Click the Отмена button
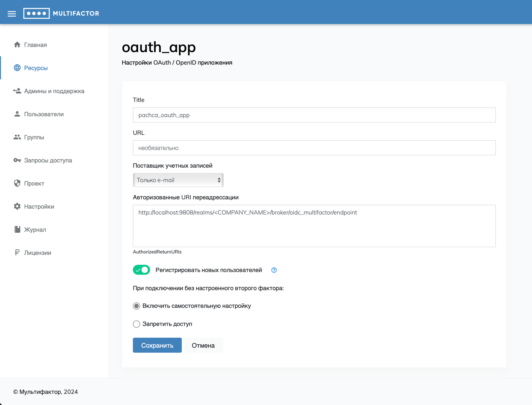The image size is (532, 405). tap(203, 345)
